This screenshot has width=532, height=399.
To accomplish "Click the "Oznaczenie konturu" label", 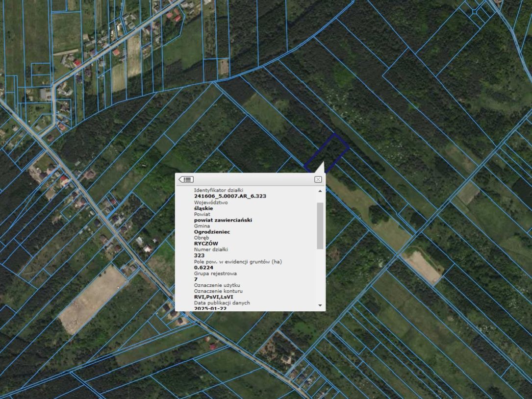I will pos(218,291).
